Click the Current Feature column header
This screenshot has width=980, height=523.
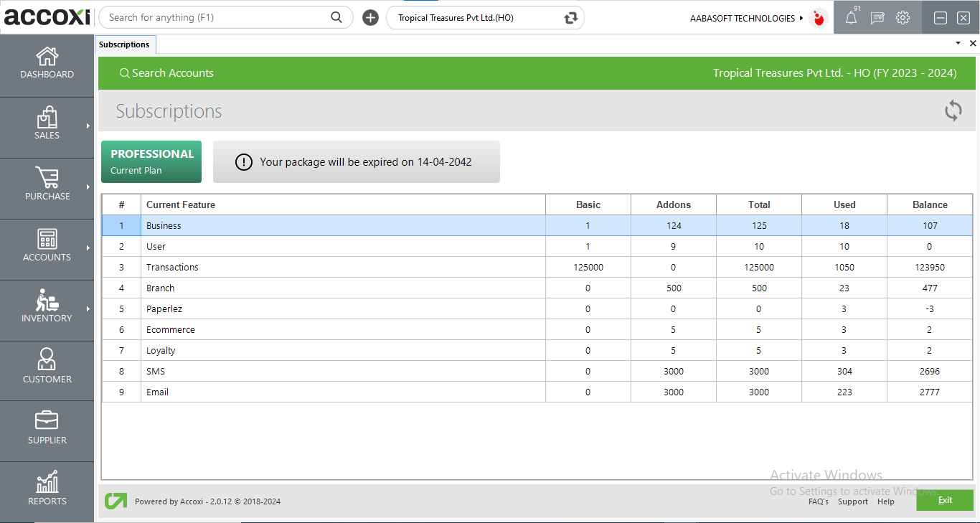click(x=343, y=204)
